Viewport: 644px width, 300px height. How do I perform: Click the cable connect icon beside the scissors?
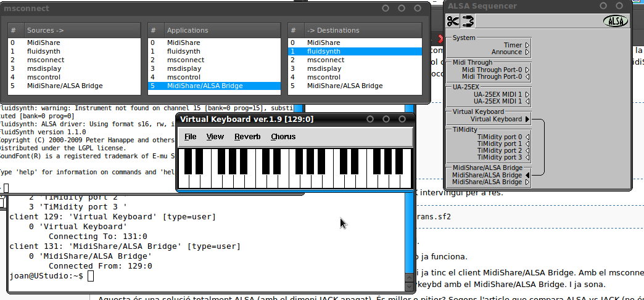click(468, 21)
